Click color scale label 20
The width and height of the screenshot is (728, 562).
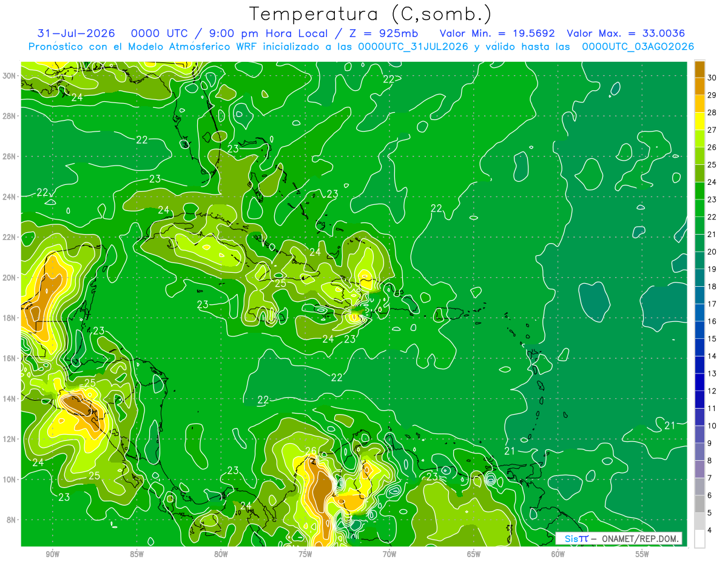click(712, 252)
